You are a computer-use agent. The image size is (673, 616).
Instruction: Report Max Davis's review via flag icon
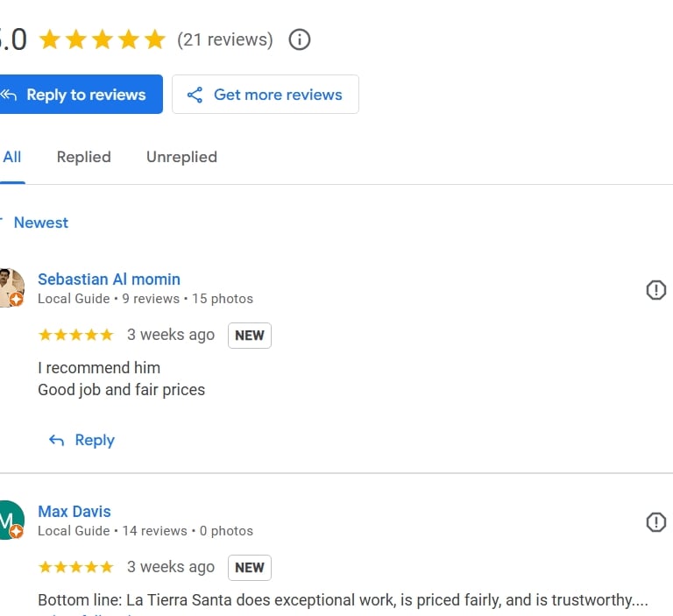(655, 522)
